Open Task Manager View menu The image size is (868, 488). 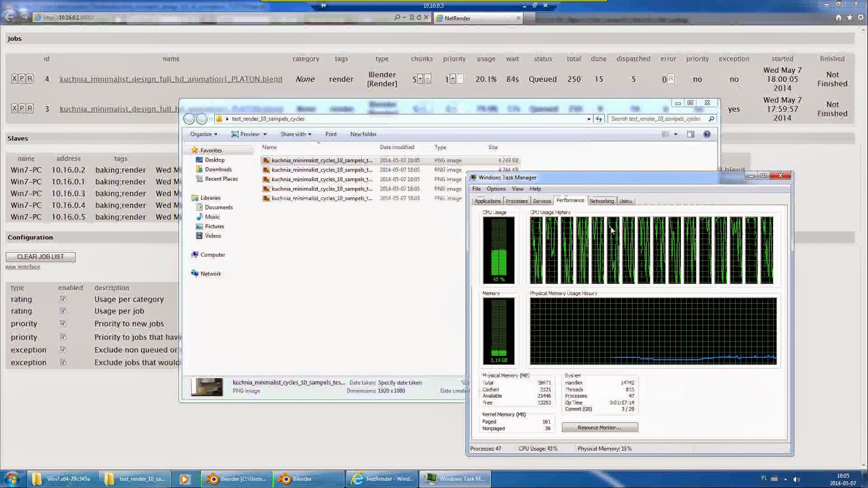coord(518,189)
